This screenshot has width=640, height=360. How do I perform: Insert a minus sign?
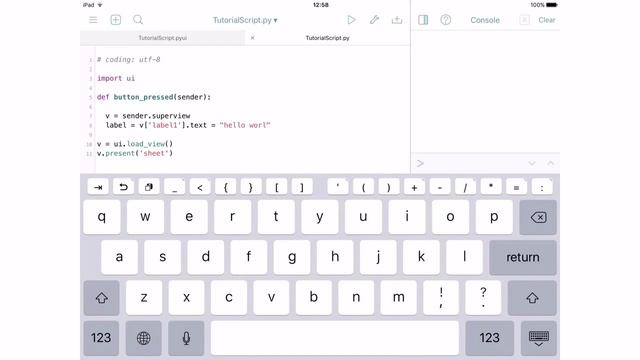[440, 187]
